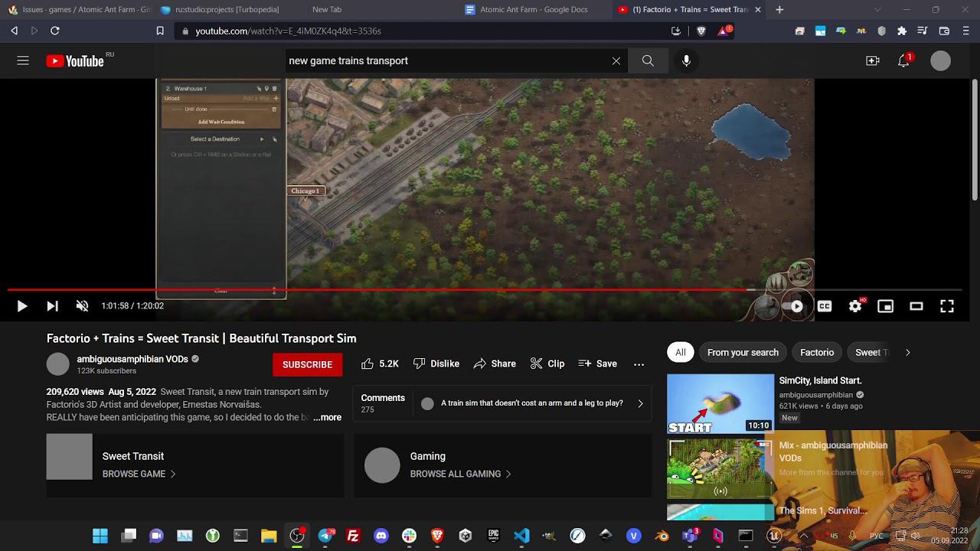Open a new browser tab with plus
This screenshot has width=980, height=551.
(x=779, y=10)
